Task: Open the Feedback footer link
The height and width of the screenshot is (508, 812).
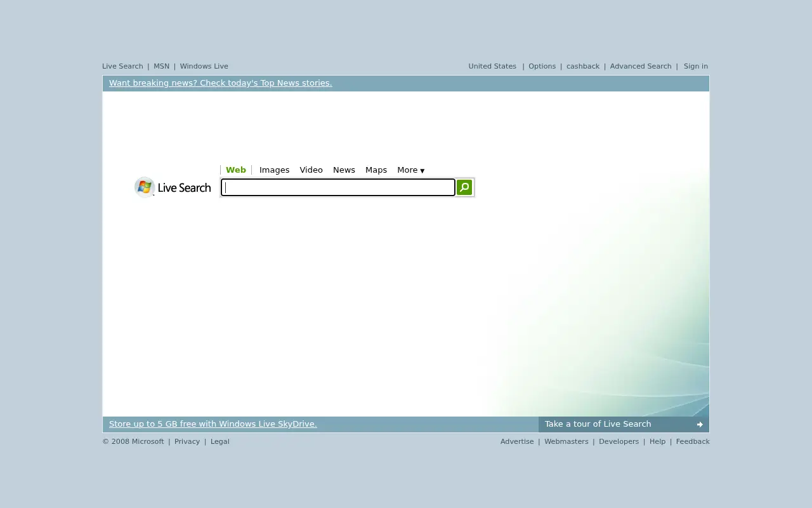Action: (693, 441)
